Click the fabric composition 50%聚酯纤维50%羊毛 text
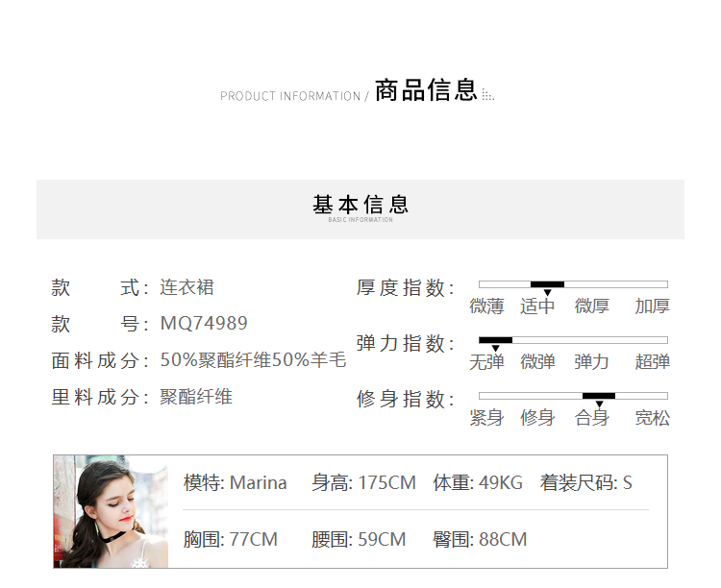Image resolution: width=721 pixels, height=588 pixels. [x=253, y=360]
